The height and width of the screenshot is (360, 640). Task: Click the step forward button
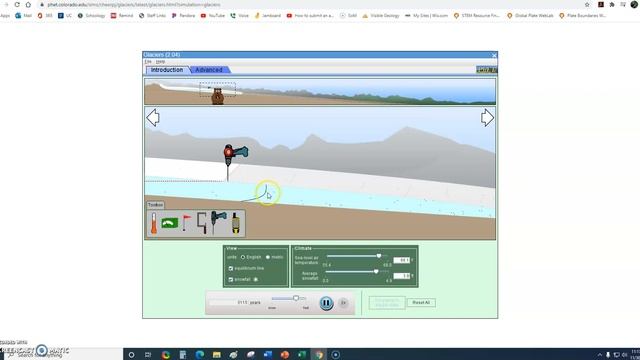[344, 303]
